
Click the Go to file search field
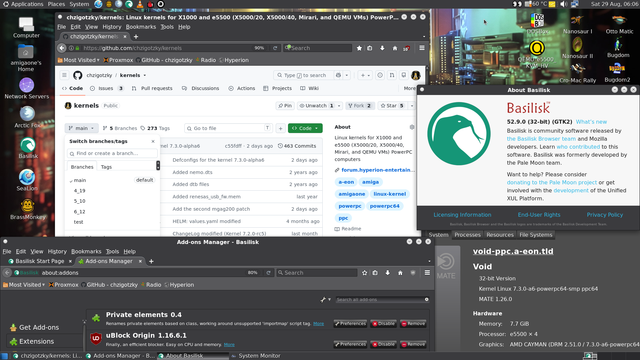(x=228, y=128)
